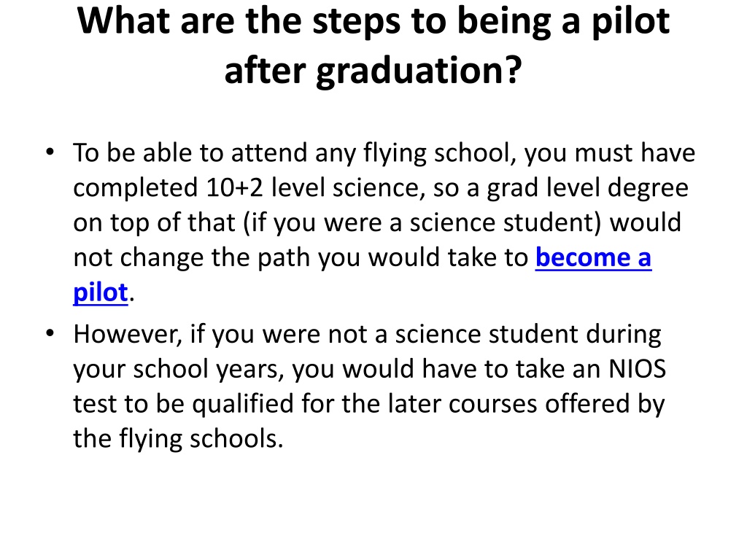Click the phrase "the flying schools." at the end

point(178,438)
